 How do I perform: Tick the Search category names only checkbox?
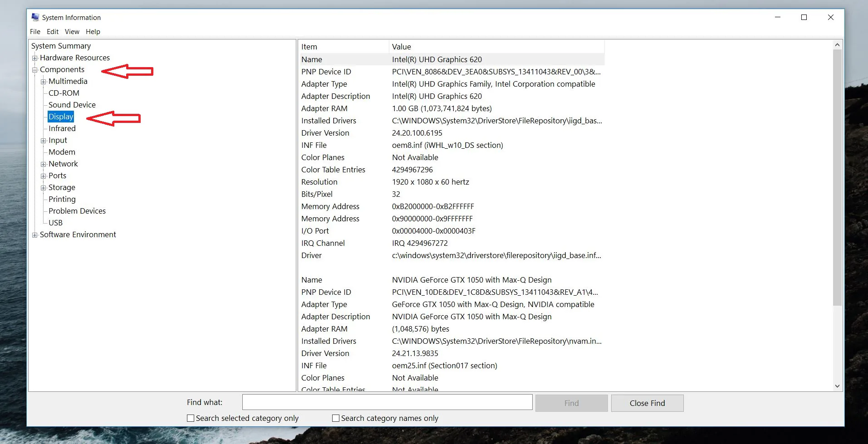[x=336, y=418]
